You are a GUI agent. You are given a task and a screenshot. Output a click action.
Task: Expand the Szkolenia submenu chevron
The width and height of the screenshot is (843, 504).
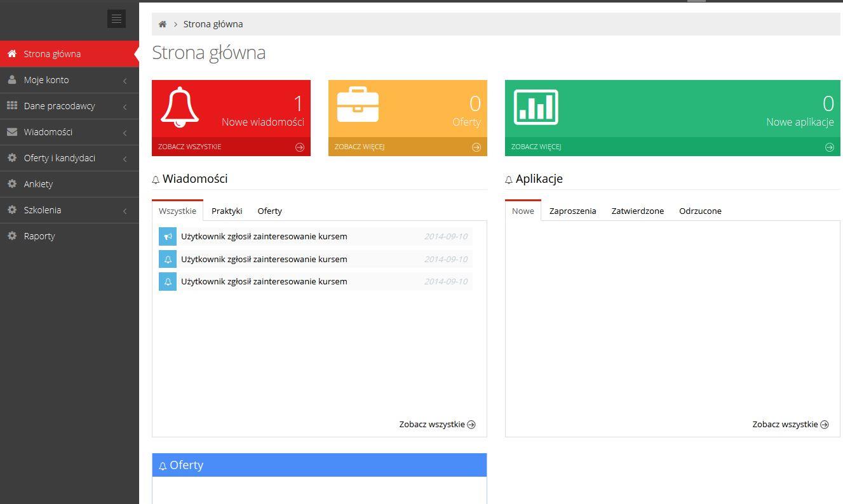(x=125, y=211)
